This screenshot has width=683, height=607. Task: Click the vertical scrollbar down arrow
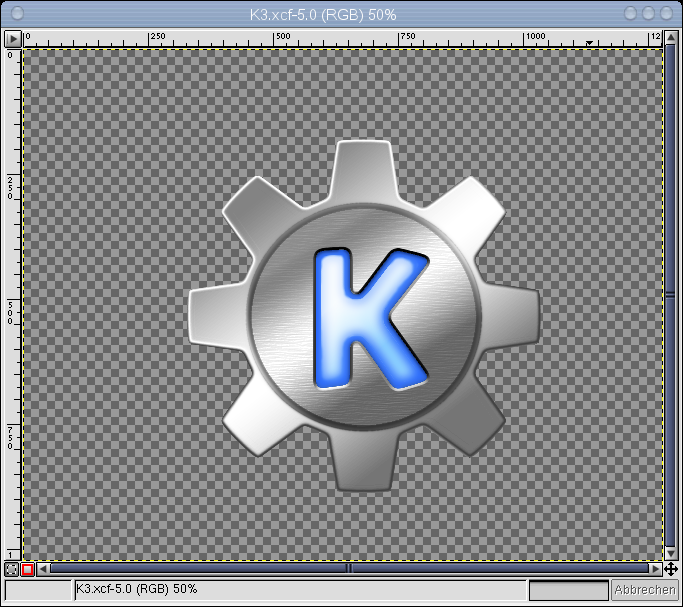[671, 553]
